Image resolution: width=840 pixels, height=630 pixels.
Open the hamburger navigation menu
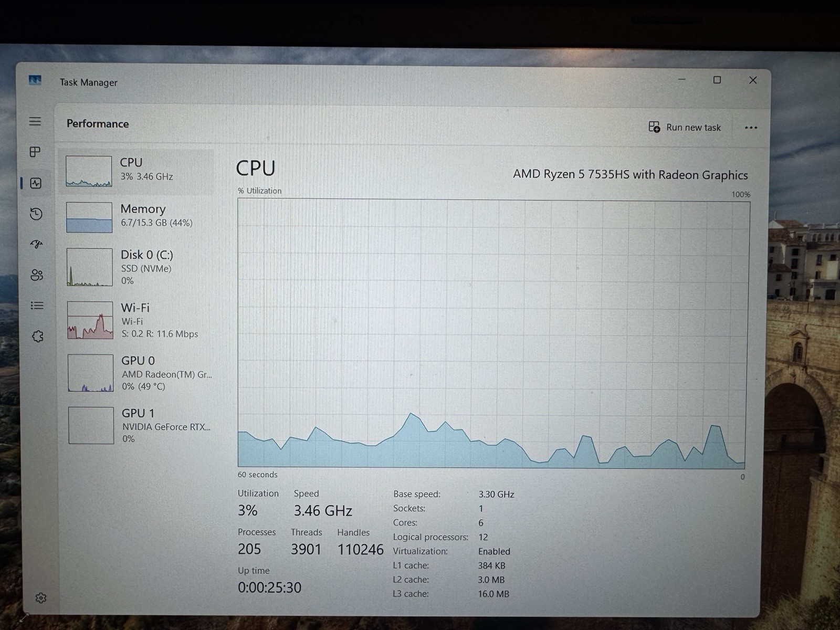pos(35,121)
